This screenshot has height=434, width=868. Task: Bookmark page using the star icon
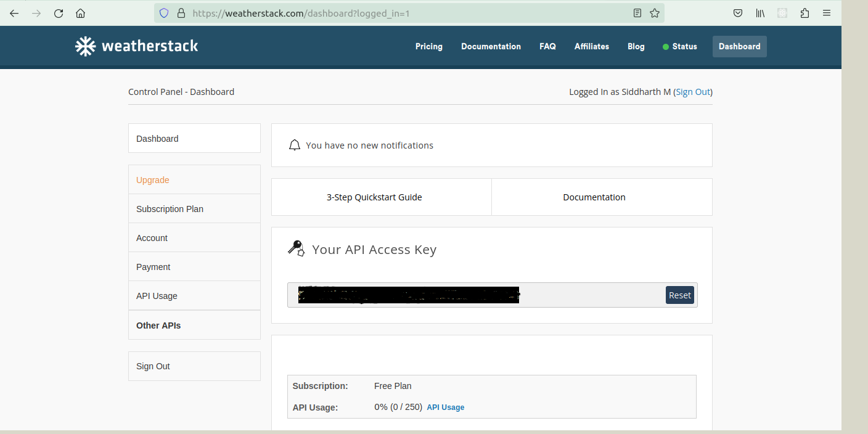pyautogui.click(x=655, y=13)
